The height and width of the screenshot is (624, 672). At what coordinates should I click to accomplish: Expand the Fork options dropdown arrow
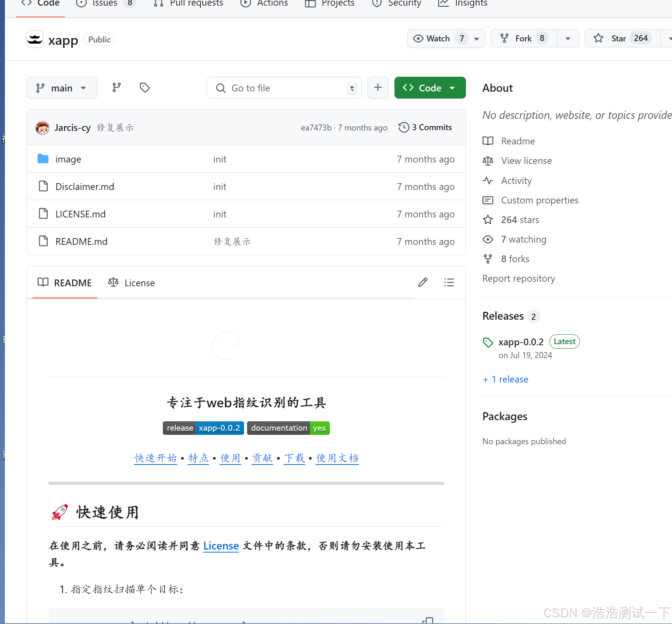[x=568, y=39]
